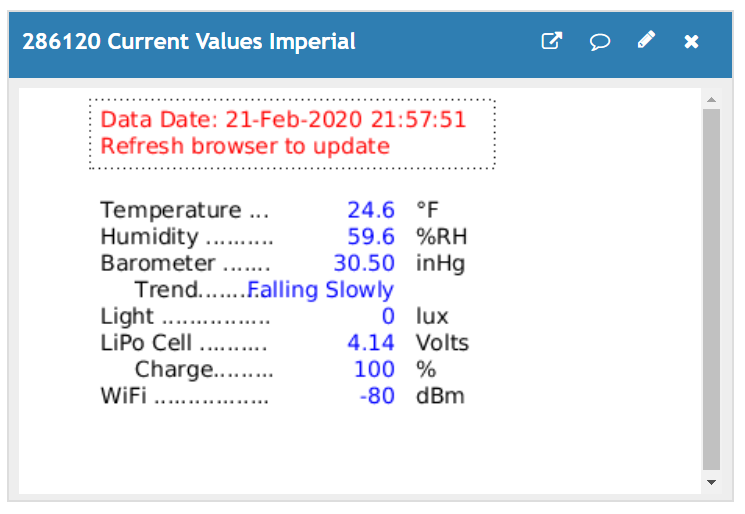745x514 pixels.
Task: Click the light value 0
Action: (x=388, y=317)
